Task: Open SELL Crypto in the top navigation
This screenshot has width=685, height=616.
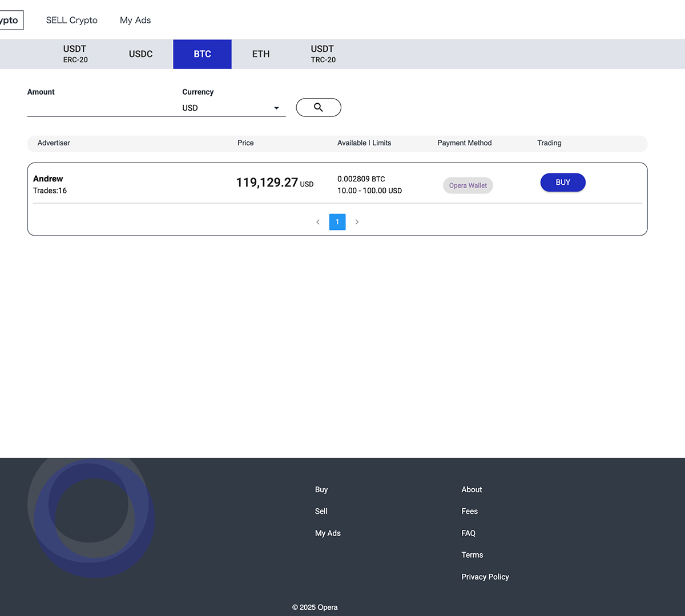Action: [x=71, y=20]
